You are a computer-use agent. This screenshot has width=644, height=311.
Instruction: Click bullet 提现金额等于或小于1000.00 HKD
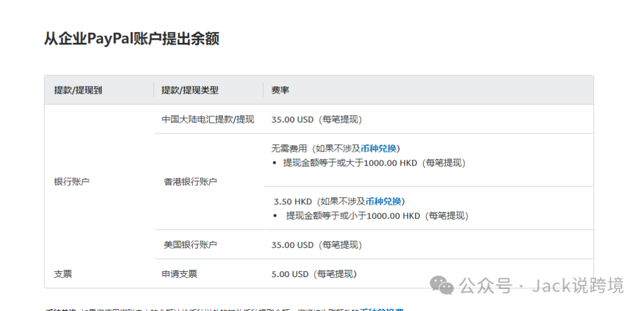click(x=377, y=216)
